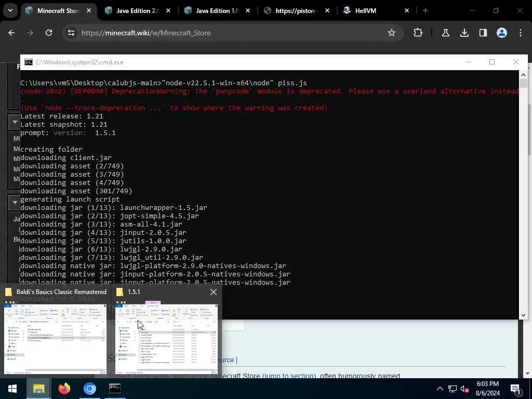This screenshot has width=532, height=399.
Task: Open the Command Prompt taskbar icon
Action: pos(115,389)
